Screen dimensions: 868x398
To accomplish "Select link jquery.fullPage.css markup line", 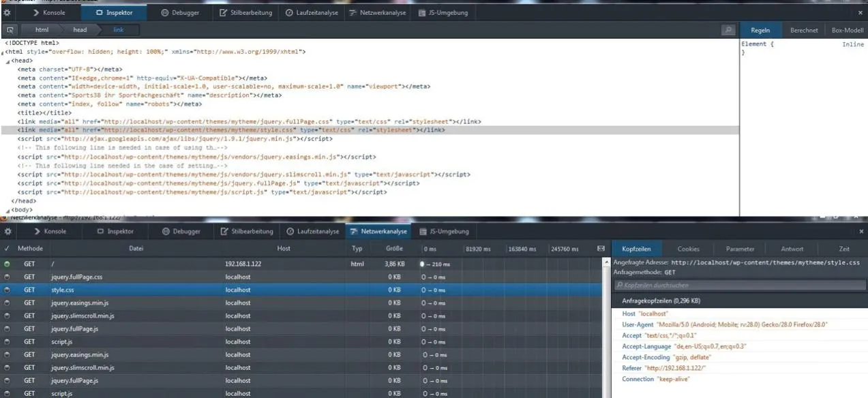I will [x=250, y=121].
